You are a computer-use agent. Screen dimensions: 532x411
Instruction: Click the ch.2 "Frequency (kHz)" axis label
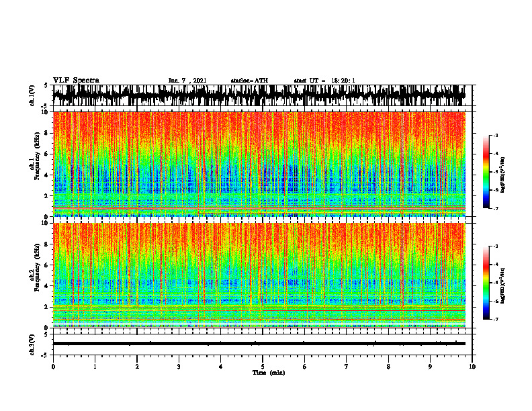pos(37,267)
